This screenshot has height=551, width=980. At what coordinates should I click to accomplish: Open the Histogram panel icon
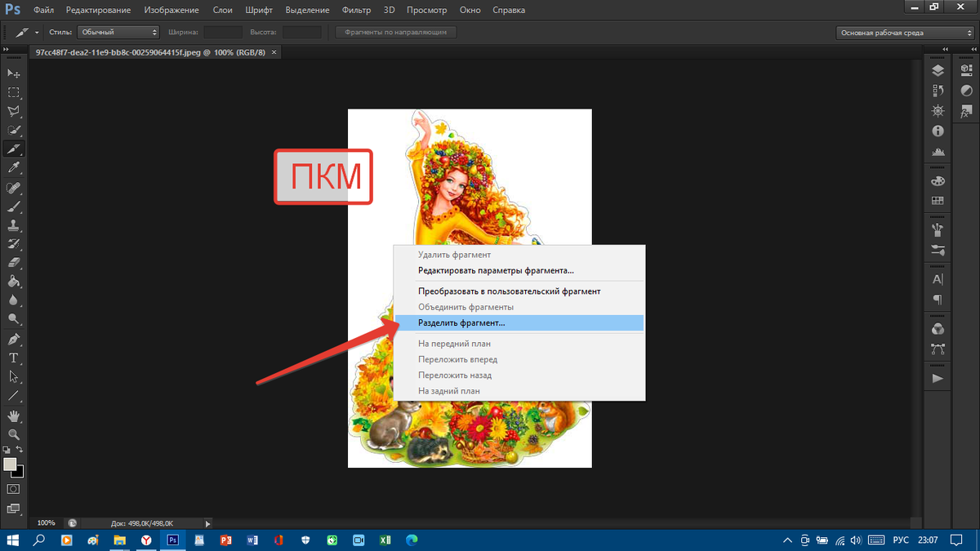[938, 151]
